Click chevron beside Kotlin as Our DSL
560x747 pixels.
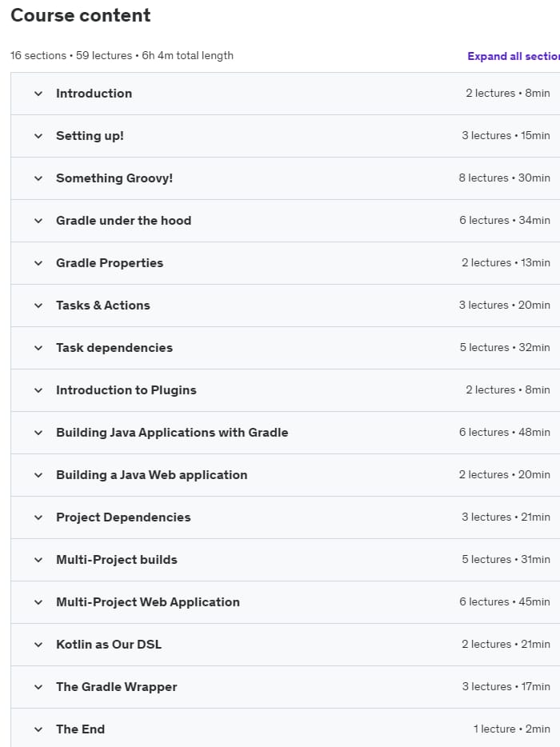click(38, 645)
